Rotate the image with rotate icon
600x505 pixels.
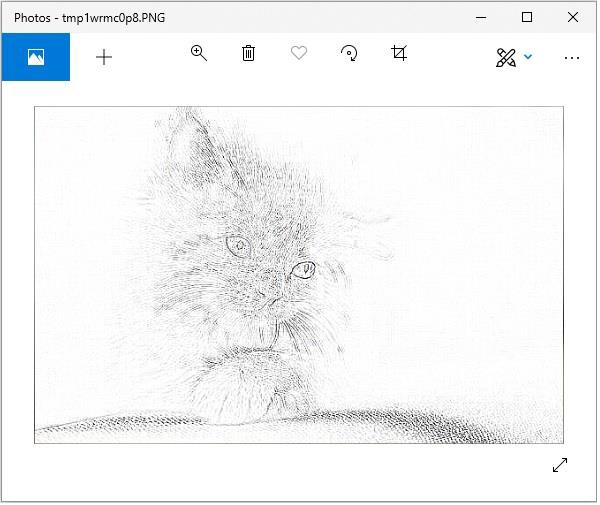pyautogui.click(x=349, y=53)
